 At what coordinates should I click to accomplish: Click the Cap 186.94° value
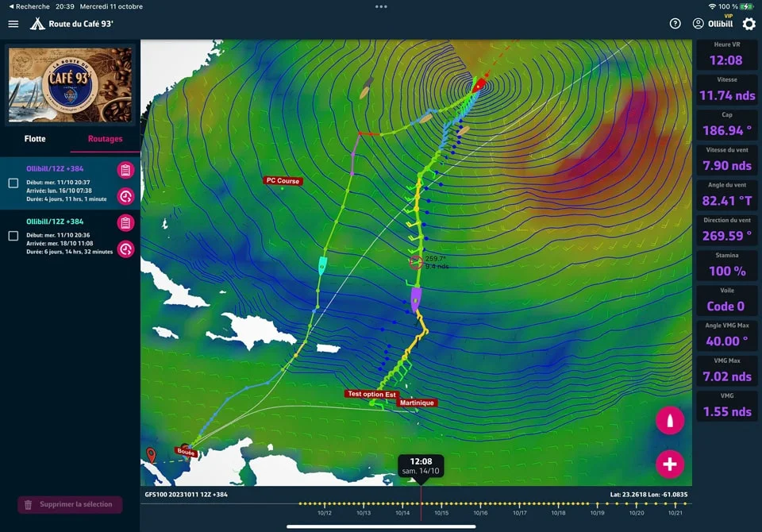tap(727, 130)
